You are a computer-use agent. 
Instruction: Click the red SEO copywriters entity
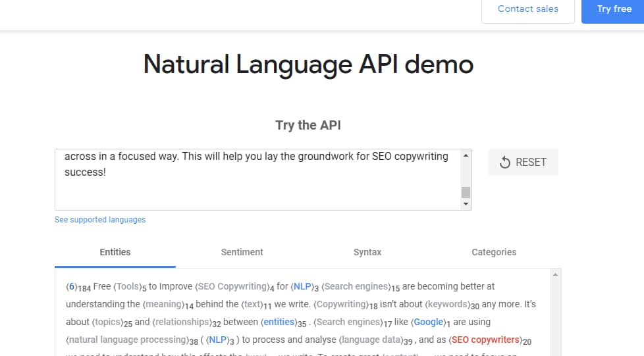pyautogui.click(x=484, y=340)
